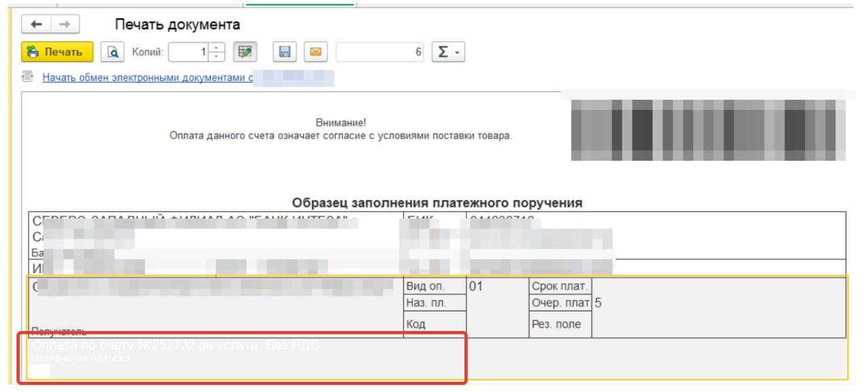The width and height of the screenshot is (868, 392).
Task: Select Образец заполнения платежного поручения heading
Action: (x=437, y=203)
